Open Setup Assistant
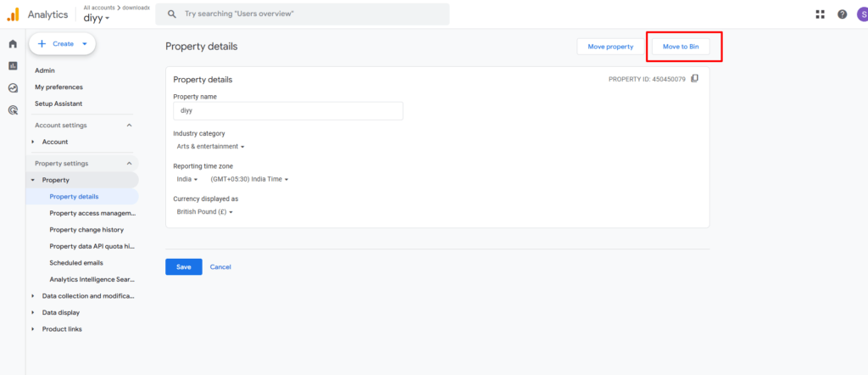868x375 pixels. (x=58, y=104)
